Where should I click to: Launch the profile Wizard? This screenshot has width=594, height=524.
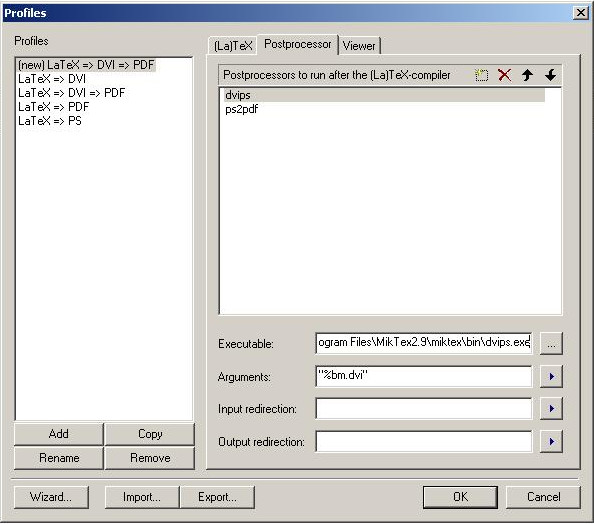click(51, 497)
